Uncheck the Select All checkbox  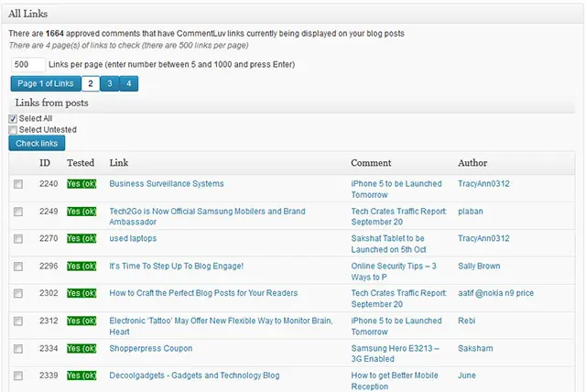click(x=13, y=119)
